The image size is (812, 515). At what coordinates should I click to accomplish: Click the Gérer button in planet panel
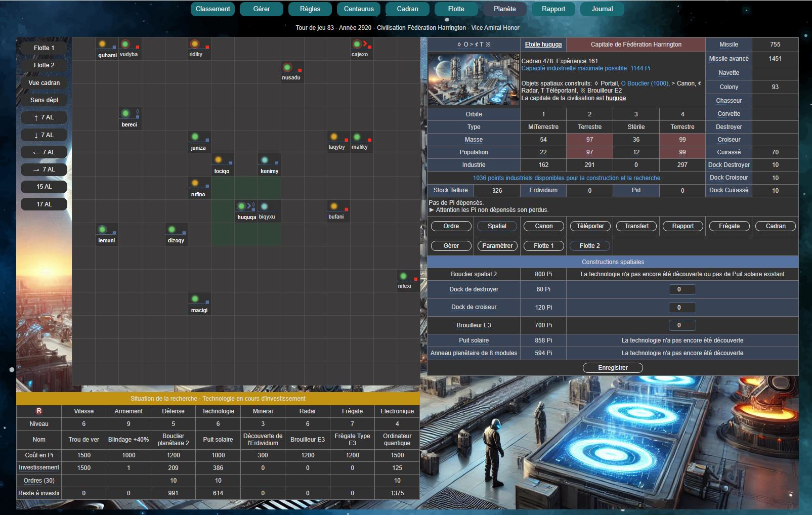pyautogui.click(x=451, y=246)
